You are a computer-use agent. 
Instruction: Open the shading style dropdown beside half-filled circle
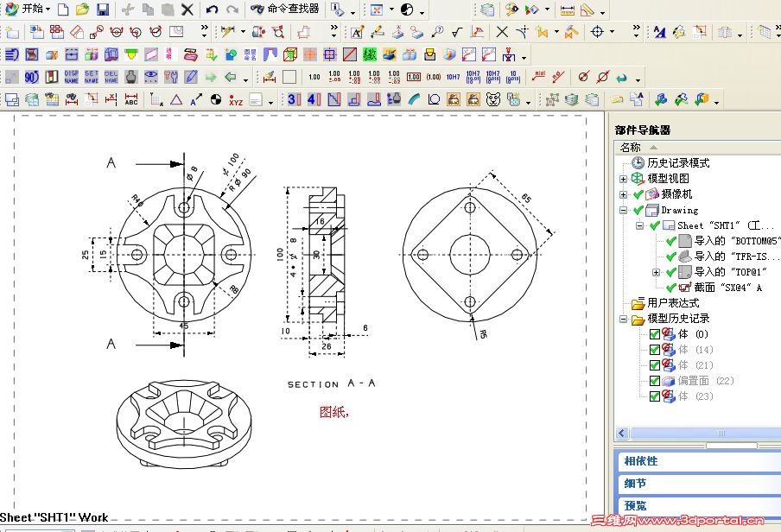point(422,12)
